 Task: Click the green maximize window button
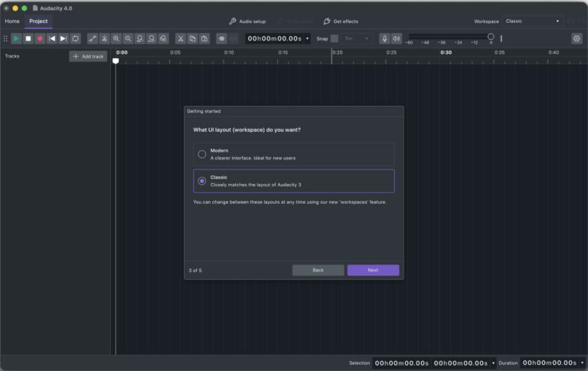click(x=24, y=8)
